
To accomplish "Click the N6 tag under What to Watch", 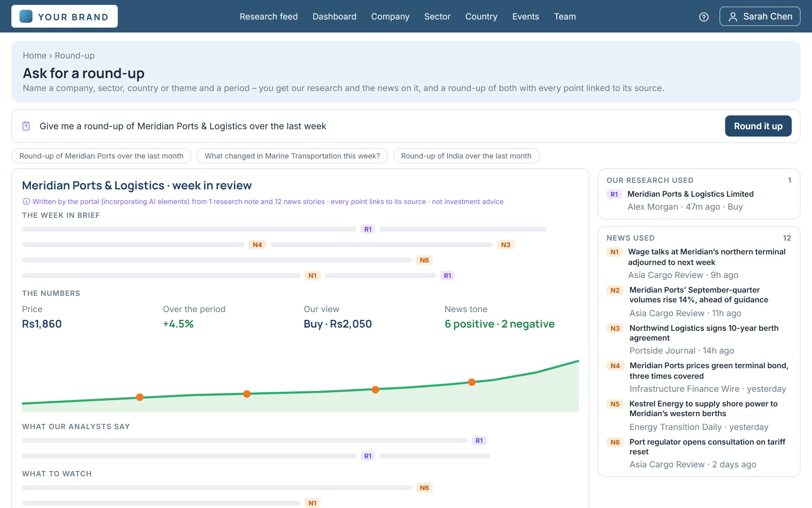I will pos(424,488).
